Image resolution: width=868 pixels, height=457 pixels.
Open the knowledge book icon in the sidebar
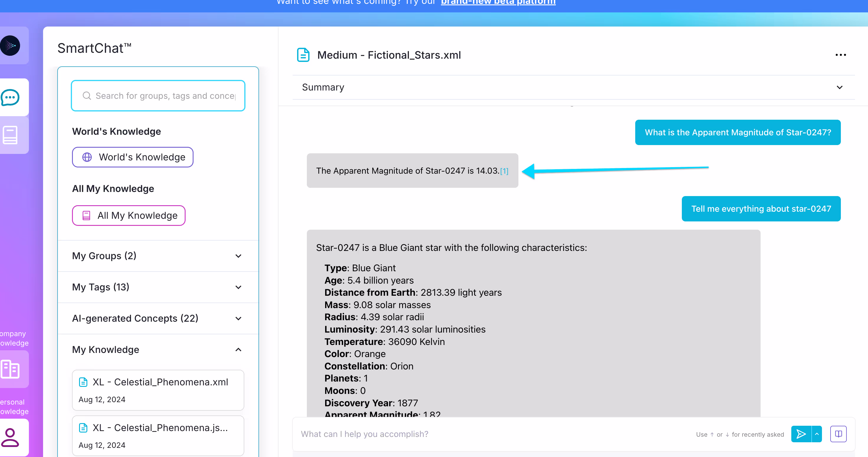[x=10, y=135]
